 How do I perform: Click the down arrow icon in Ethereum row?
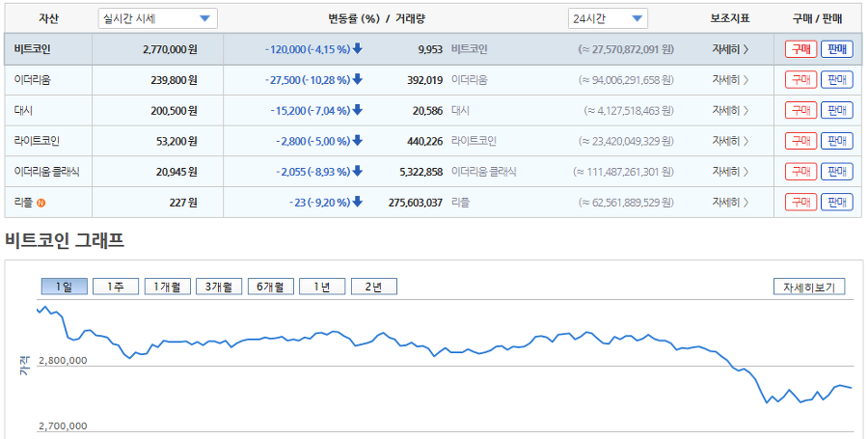358,80
